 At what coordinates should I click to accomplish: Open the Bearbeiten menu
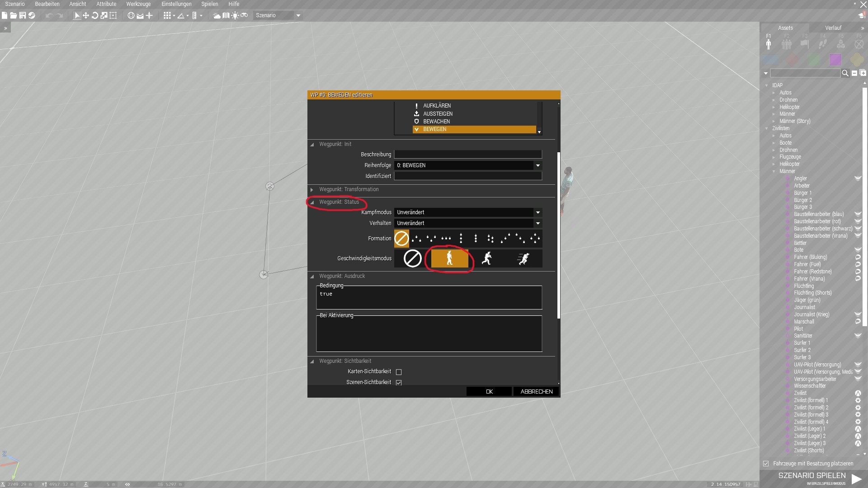coord(47,4)
